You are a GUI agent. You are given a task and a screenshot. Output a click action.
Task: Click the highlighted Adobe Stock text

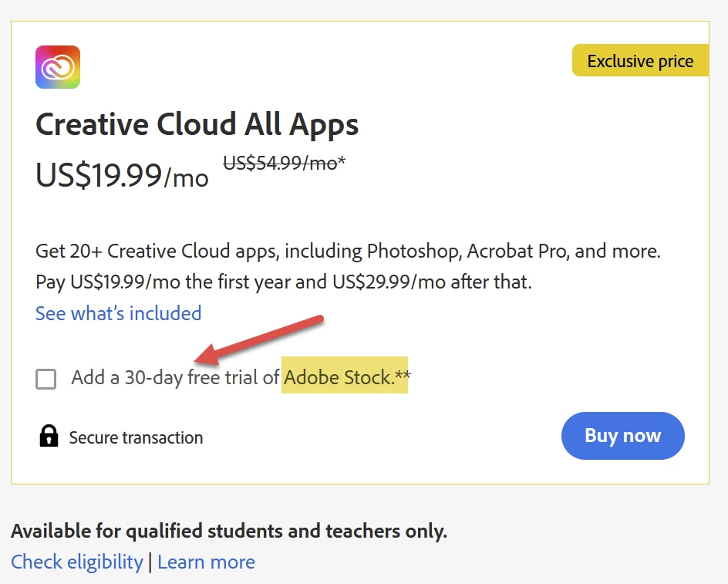(x=338, y=378)
